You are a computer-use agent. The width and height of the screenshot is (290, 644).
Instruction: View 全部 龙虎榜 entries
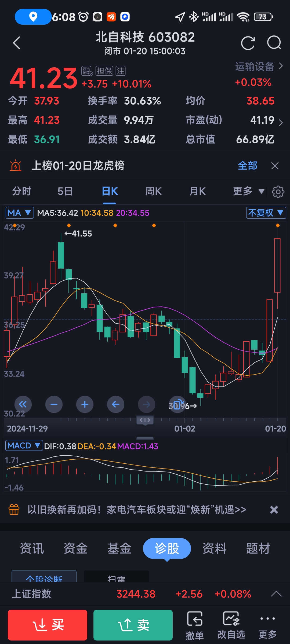pos(248,166)
